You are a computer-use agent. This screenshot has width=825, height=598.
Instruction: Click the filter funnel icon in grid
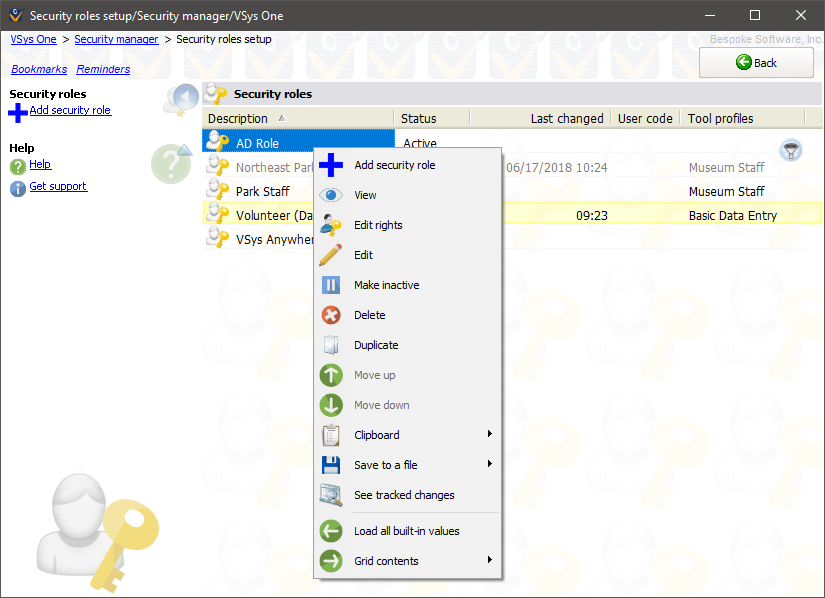pos(791,150)
